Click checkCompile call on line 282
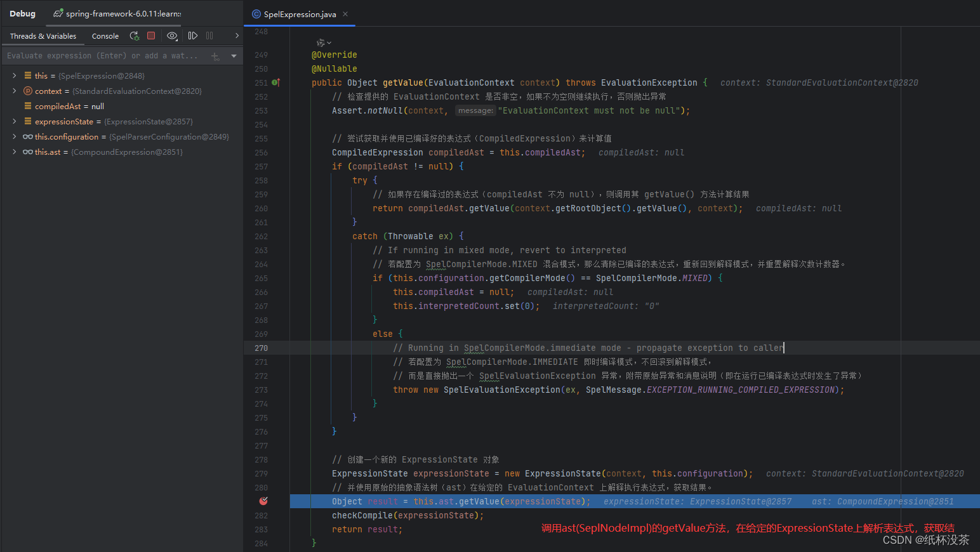This screenshot has width=980, height=552. click(362, 515)
